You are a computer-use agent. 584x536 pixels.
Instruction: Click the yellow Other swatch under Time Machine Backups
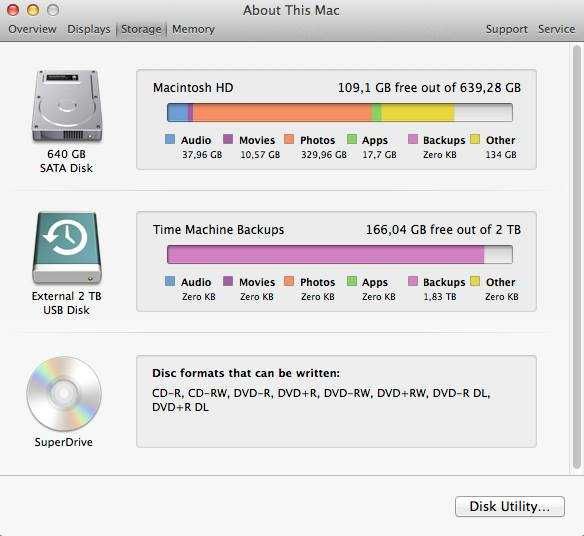pos(475,281)
